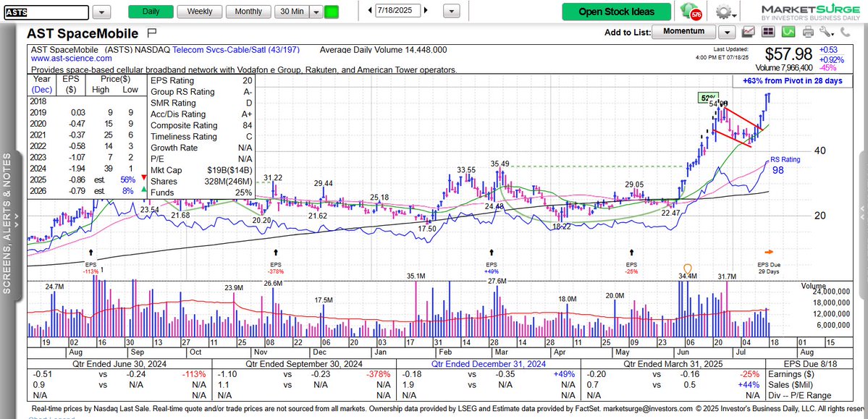Viewport: 868px width, 419px height.
Task: Click the green pattern recognition icon
Action: (788, 32)
